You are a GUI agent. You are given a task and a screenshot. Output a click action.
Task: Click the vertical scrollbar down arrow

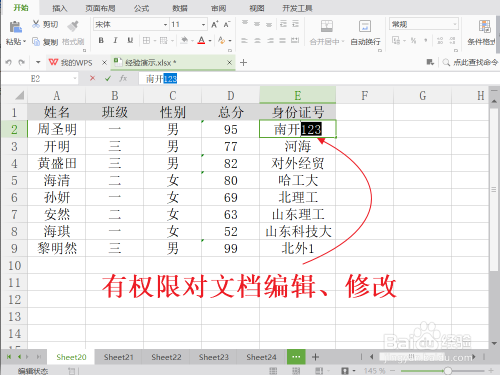(x=494, y=343)
